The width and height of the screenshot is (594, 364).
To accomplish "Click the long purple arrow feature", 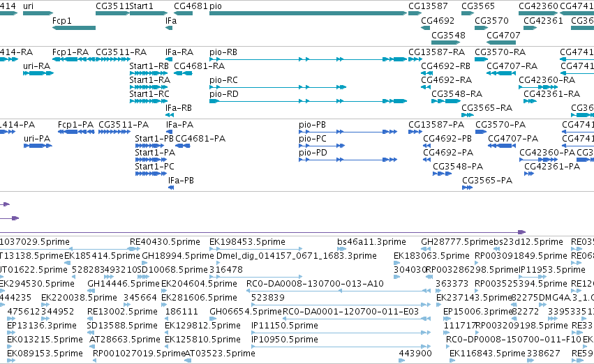I will click(262, 232).
